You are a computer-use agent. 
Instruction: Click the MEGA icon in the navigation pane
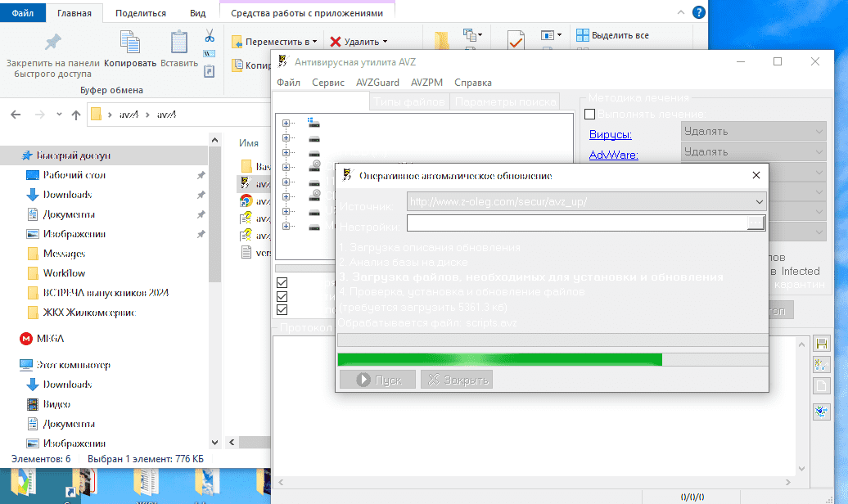coord(25,339)
